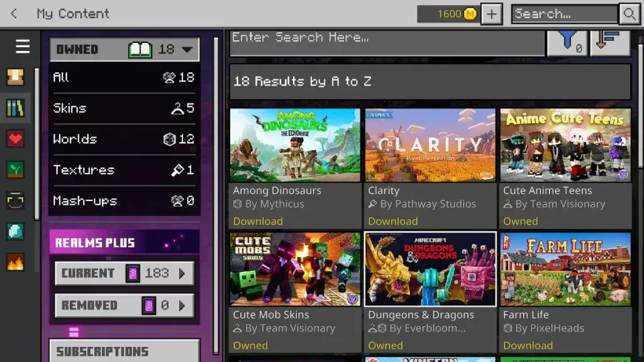
Task: Open the Dungeons & Dragons thumbnail
Action: pyautogui.click(x=430, y=269)
